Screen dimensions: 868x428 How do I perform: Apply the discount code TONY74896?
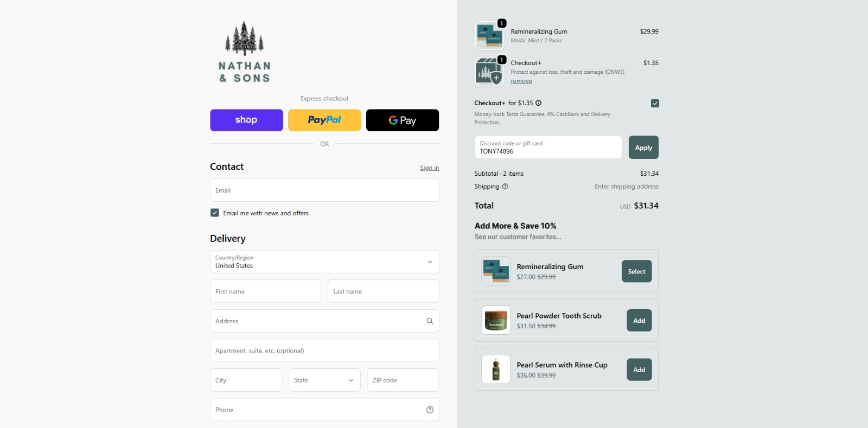(643, 148)
